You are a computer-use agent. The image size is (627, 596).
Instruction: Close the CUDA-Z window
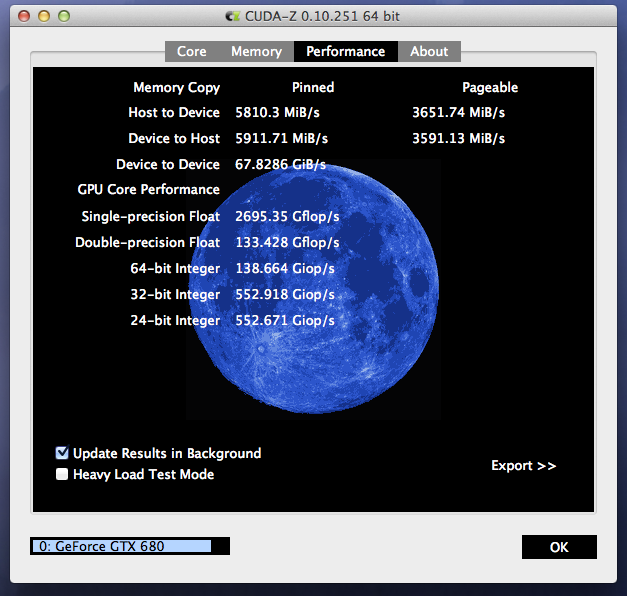(x=24, y=16)
